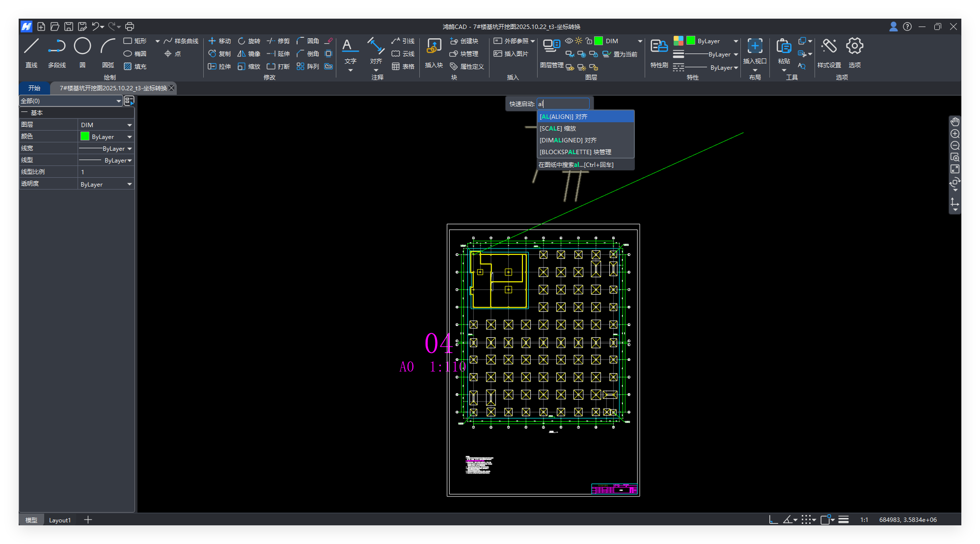Open the 透明度 ByLayer dropdown

pyautogui.click(x=130, y=184)
